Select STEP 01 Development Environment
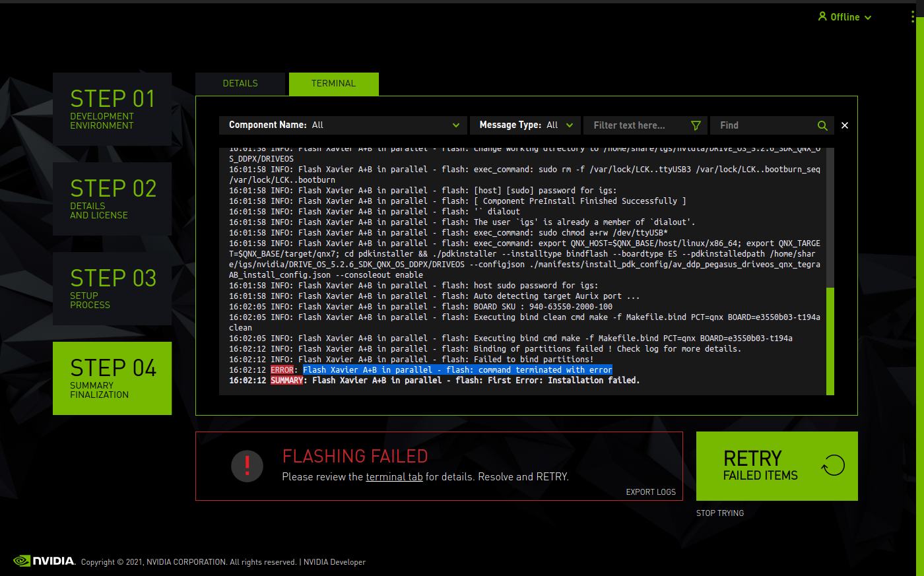 (x=112, y=108)
